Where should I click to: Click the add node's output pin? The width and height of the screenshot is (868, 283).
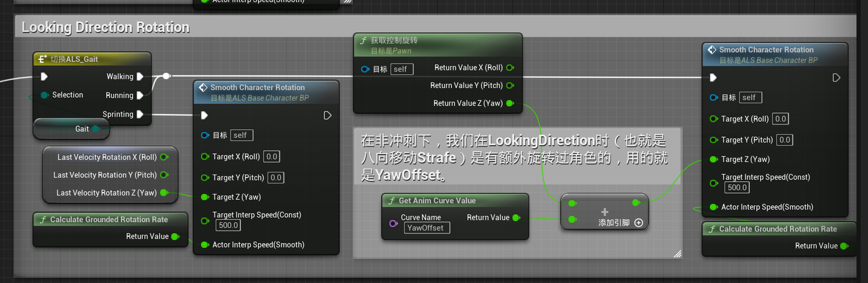point(637,203)
